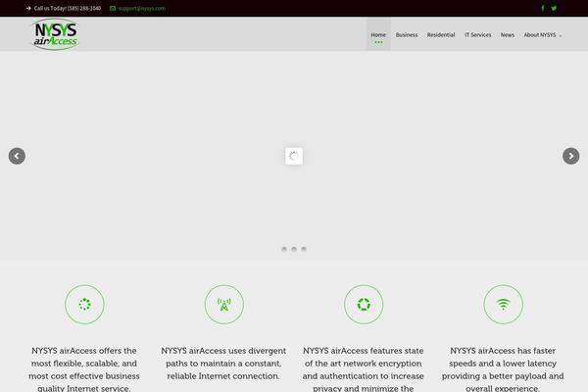This screenshot has height=392, width=588.
Task: Open the Business menu item
Action: (407, 35)
